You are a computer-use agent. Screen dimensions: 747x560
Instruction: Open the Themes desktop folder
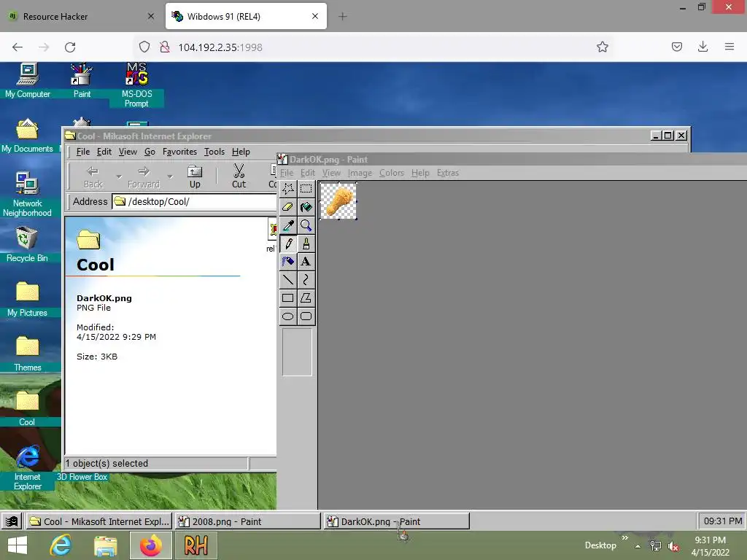point(27,354)
